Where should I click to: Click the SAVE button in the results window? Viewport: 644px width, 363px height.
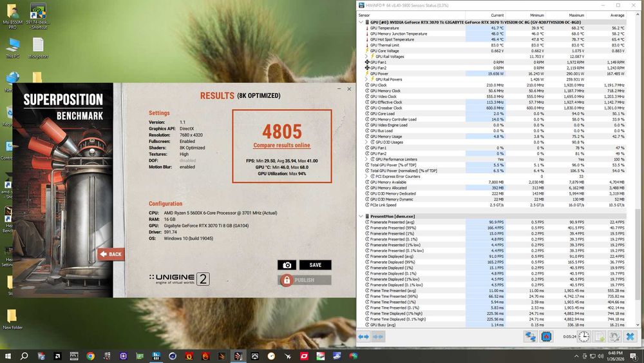315,265
